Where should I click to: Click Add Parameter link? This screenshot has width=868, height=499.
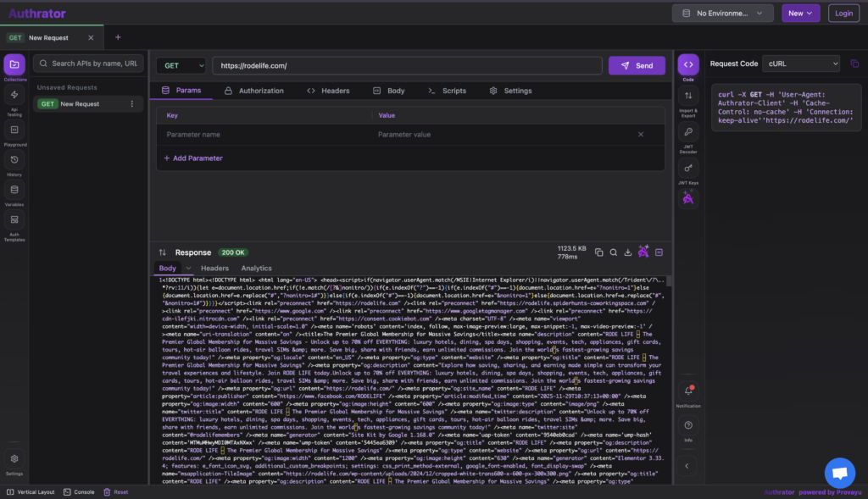pyautogui.click(x=193, y=158)
